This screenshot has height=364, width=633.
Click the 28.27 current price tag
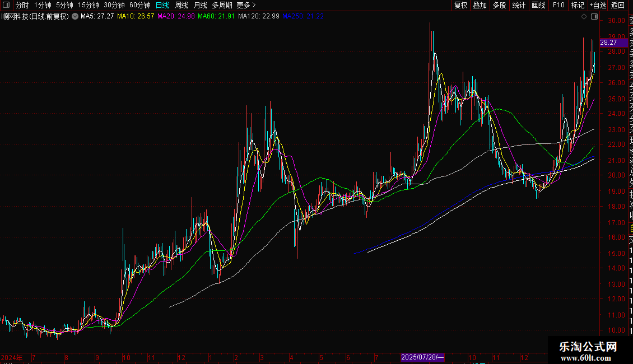pos(608,43)
